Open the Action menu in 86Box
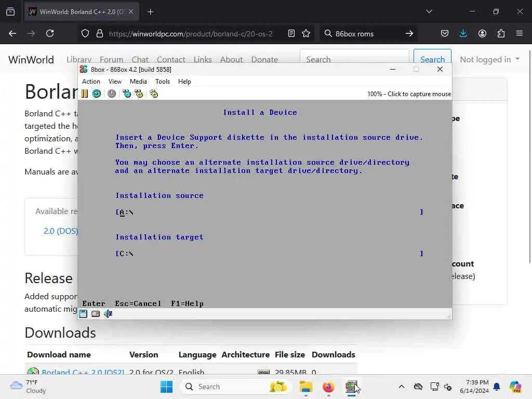Screen dimensions: 532x399 tap(91, 82)
